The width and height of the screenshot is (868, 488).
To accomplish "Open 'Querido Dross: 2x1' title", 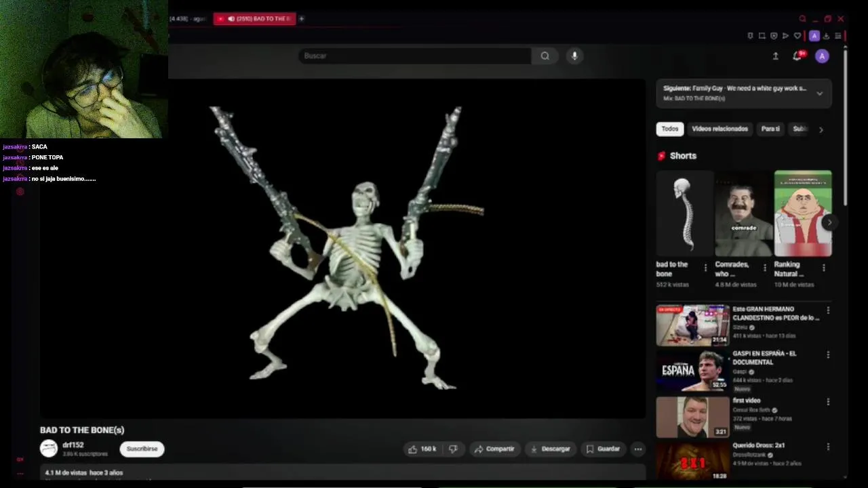I will pos(759,445).
